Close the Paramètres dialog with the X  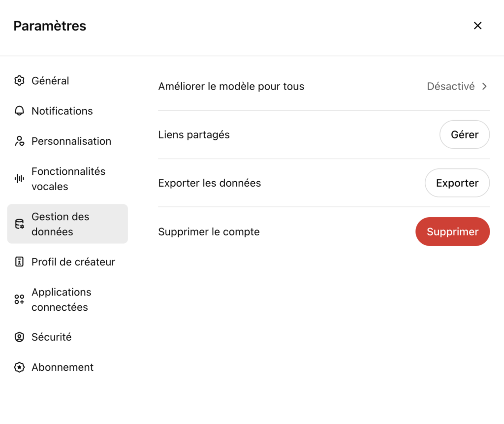[477, 26]
